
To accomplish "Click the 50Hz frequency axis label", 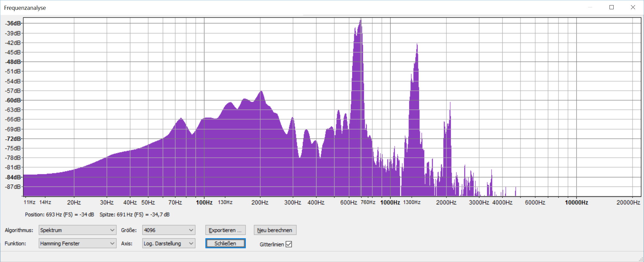I will (148, 202).
